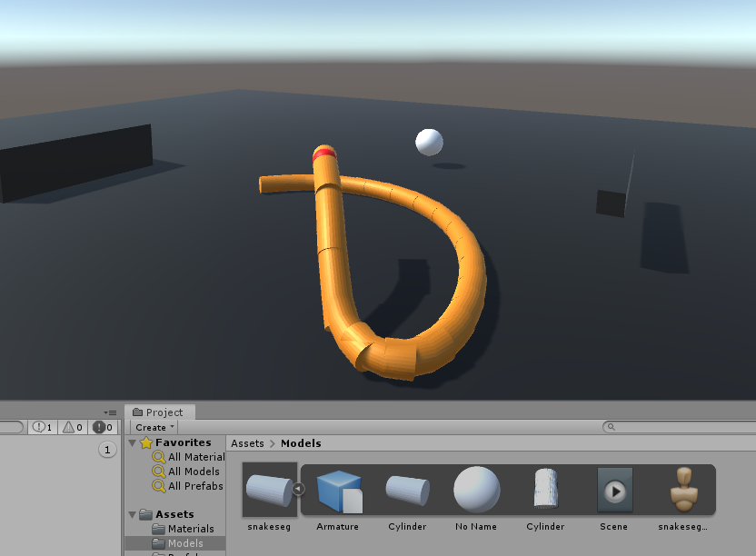Click the All Prefabs magnifier icon
This screenshot has width=756, height=556.
tap(159, 486)
